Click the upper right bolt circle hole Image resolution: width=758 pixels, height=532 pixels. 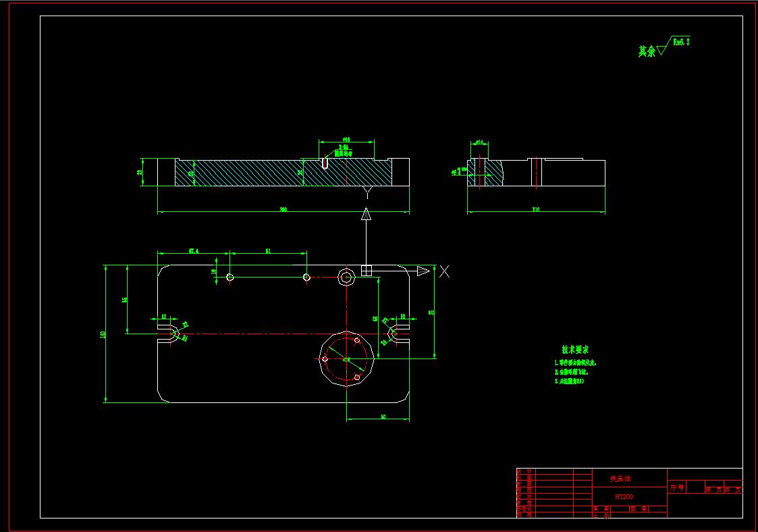357,340
